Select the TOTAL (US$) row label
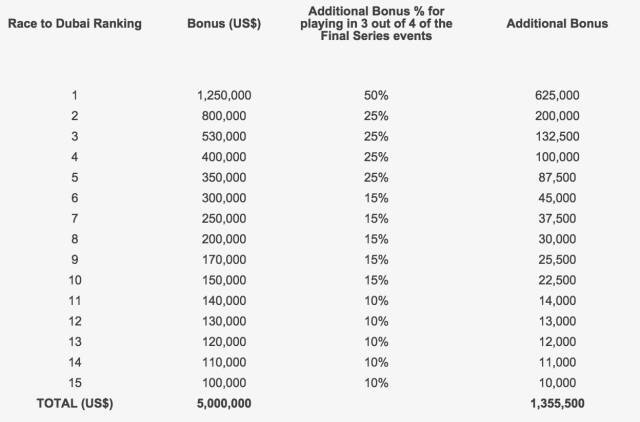 coord(75,403)
